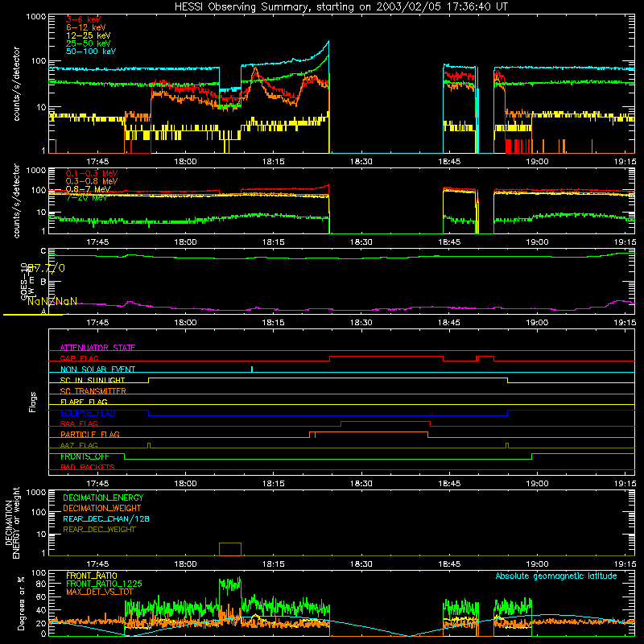Click the 17:45 tick label under keV panel
644x644 pixels.
(x=97, y=162)
